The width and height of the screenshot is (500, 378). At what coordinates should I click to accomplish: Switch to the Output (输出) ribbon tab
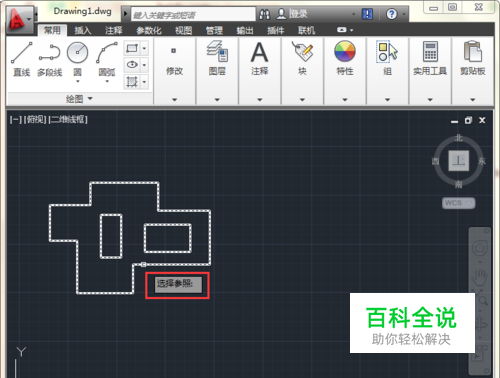pyautogui.click(x=245, y=30)
